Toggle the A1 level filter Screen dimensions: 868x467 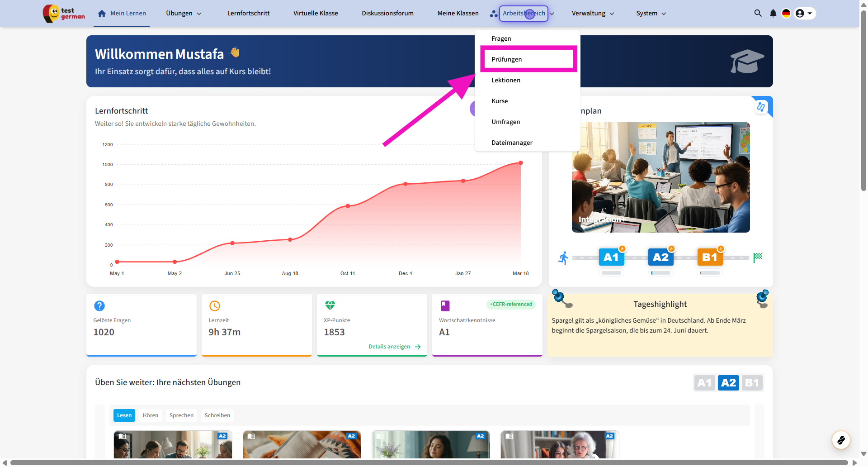coord(704,383)
